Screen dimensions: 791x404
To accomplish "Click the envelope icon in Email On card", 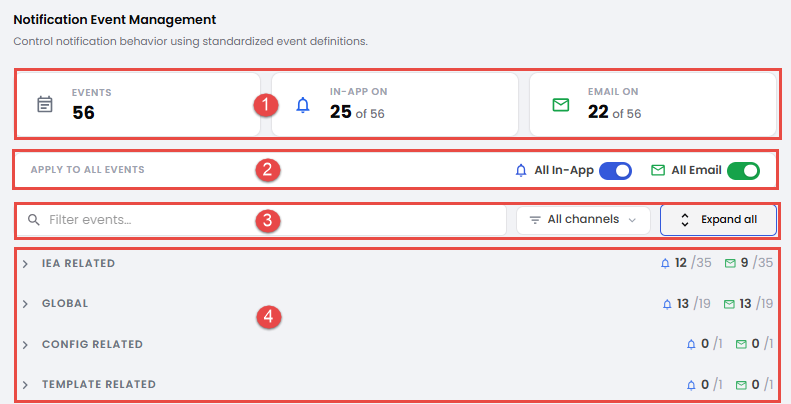I will pyautogui.click(x=561, y=105).
